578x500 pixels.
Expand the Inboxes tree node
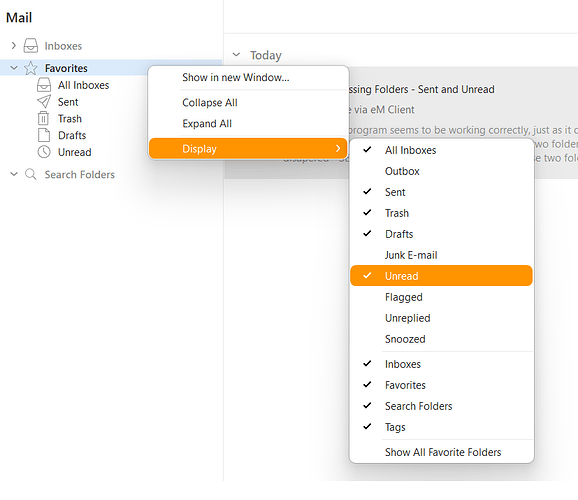pos(14,46)
